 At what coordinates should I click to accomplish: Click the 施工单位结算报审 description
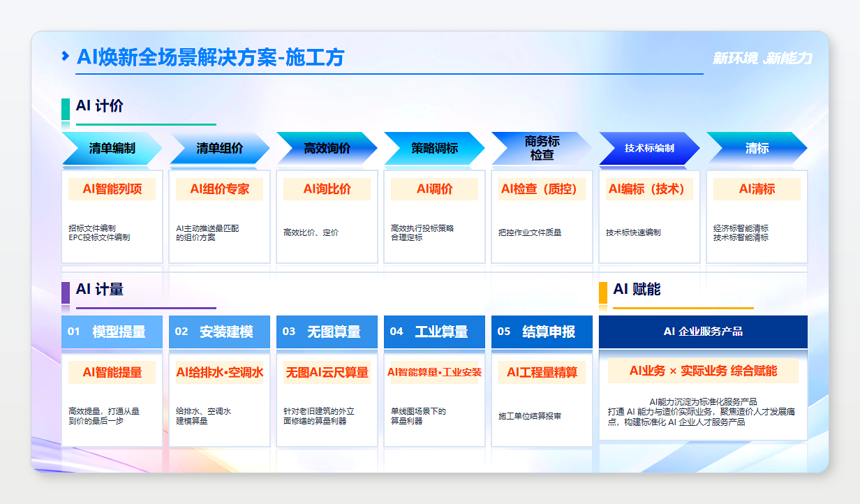coord(530,416)
